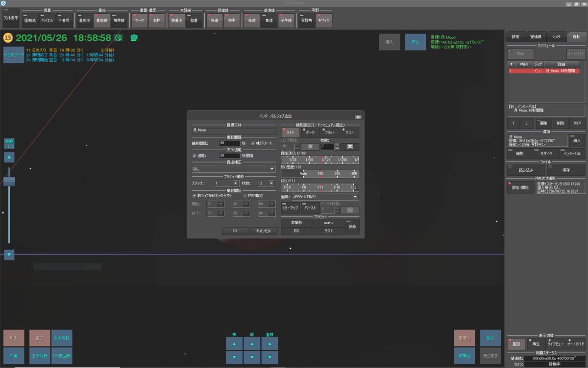Image resolution: width=588 pixels, height=368 pixels.
Task: Click the キャンセル button
Action: pos(264,231)
